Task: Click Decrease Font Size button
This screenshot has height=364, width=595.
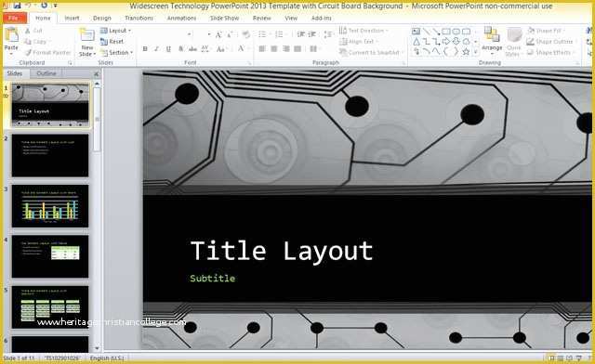Action: pyautogui.click(x=230, y=35)
